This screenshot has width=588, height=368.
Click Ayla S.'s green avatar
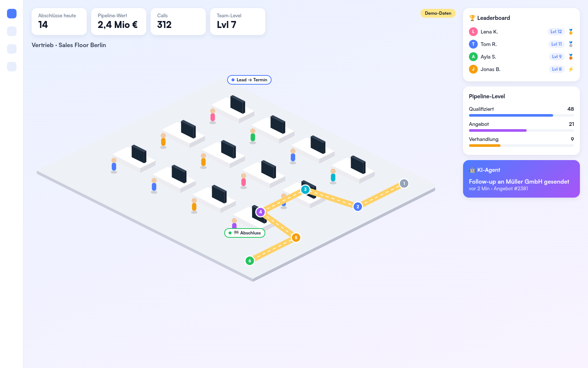[473, 57]
